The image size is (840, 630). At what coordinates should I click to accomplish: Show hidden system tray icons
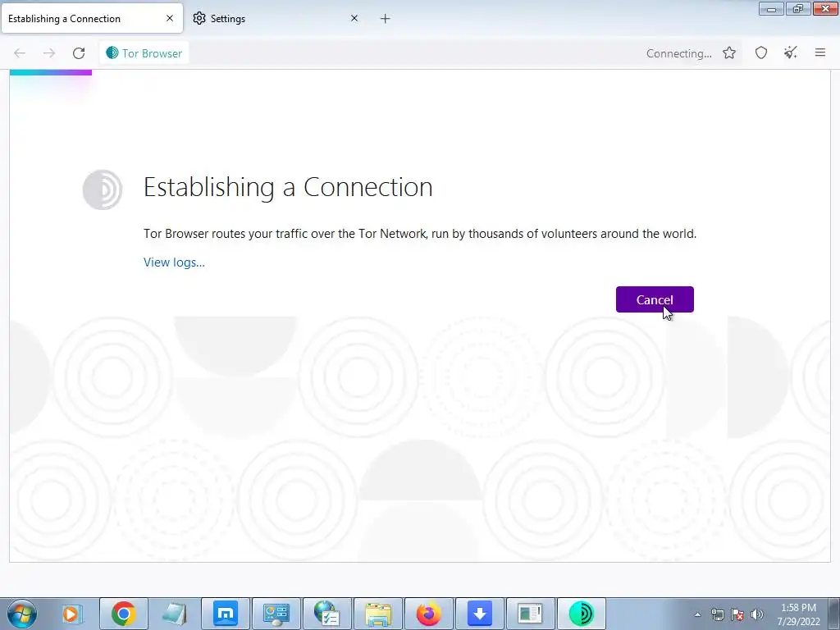[x=697, y=614]
